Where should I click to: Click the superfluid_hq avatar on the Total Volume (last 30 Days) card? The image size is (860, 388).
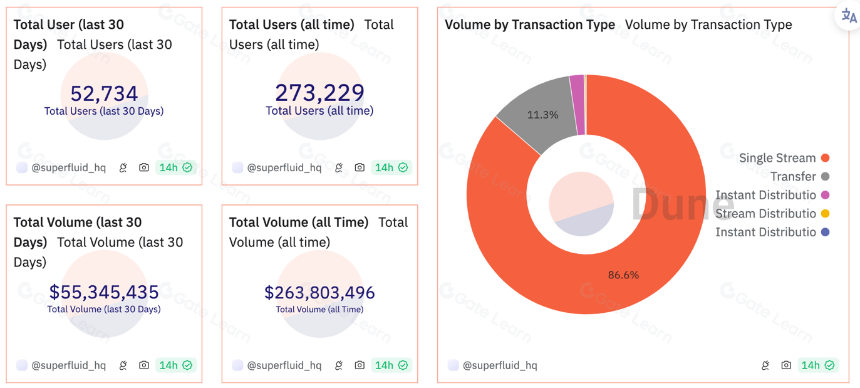(21, 365)
